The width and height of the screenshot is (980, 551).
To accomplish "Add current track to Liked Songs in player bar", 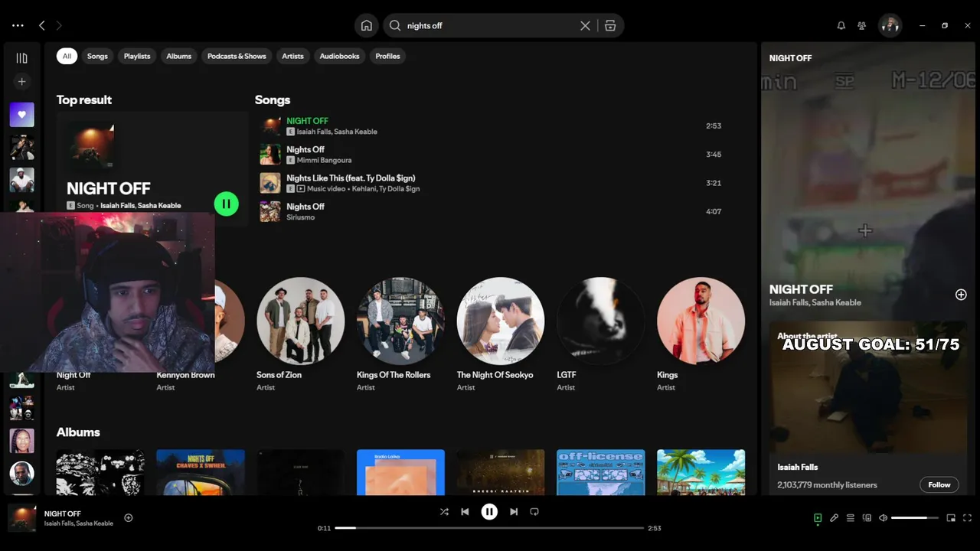I will pos(129,517).
